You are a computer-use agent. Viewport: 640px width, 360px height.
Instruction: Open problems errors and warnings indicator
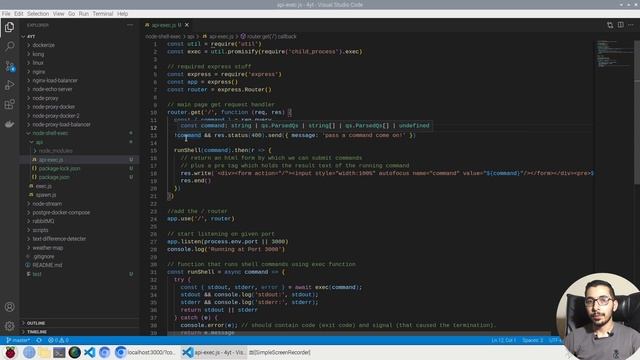pos(58,340)
